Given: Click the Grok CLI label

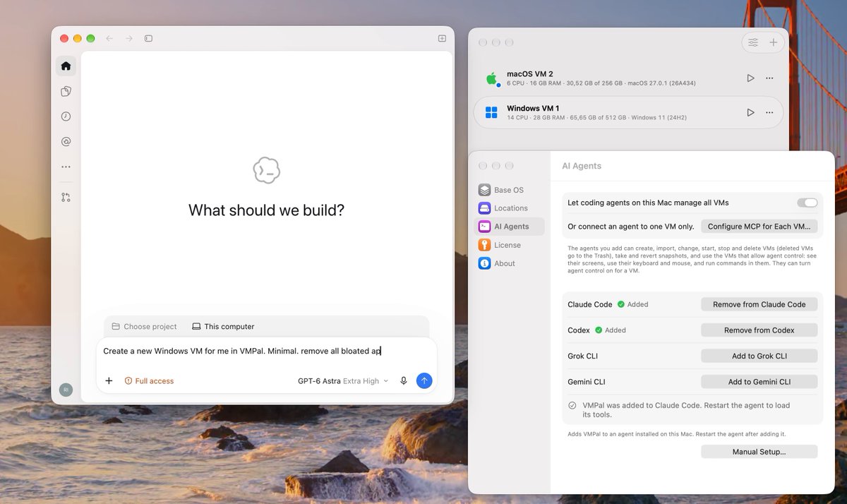Looking at the screenshot, I should coord(582,356).
